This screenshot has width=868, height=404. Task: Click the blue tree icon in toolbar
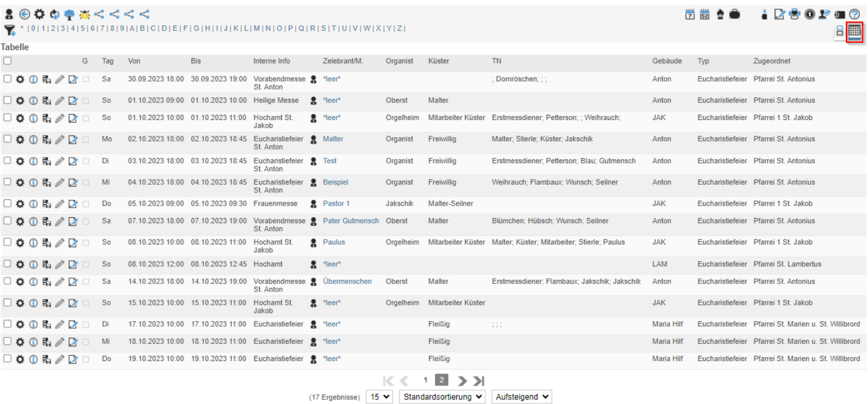point(69,14)
